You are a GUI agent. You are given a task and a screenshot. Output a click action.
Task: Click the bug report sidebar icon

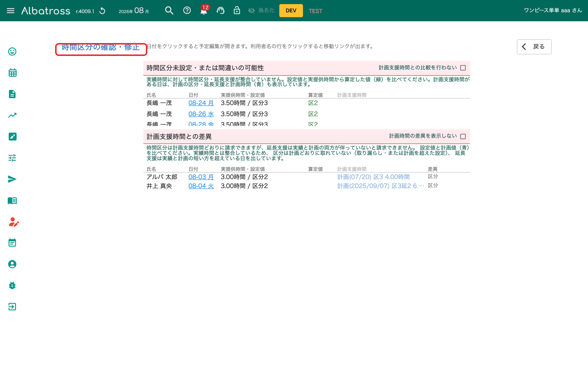(x=12, y=285)
